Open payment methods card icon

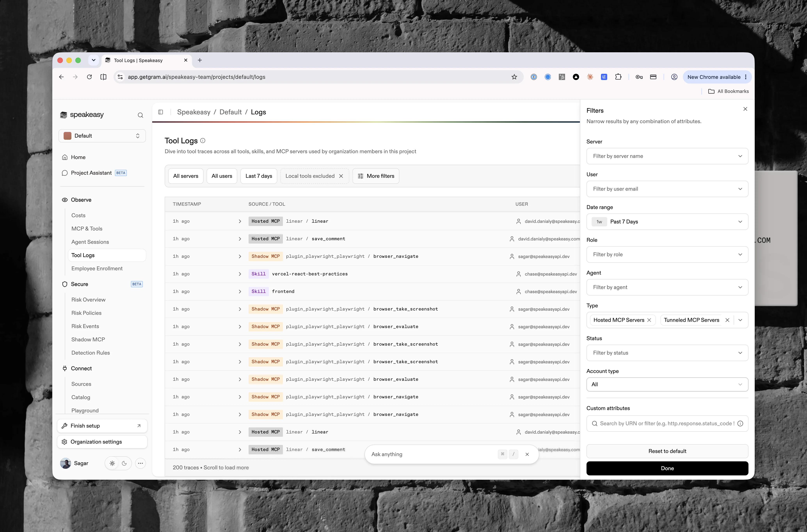pos(653,77)
